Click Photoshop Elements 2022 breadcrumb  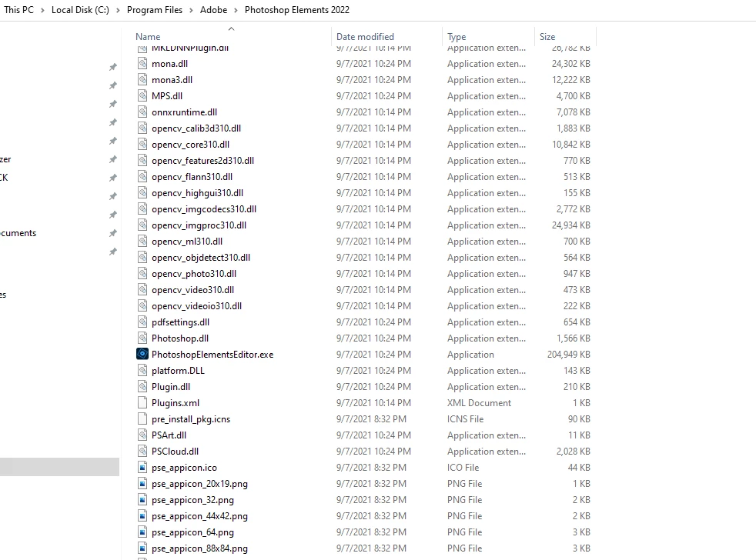[x=297, y=10]
